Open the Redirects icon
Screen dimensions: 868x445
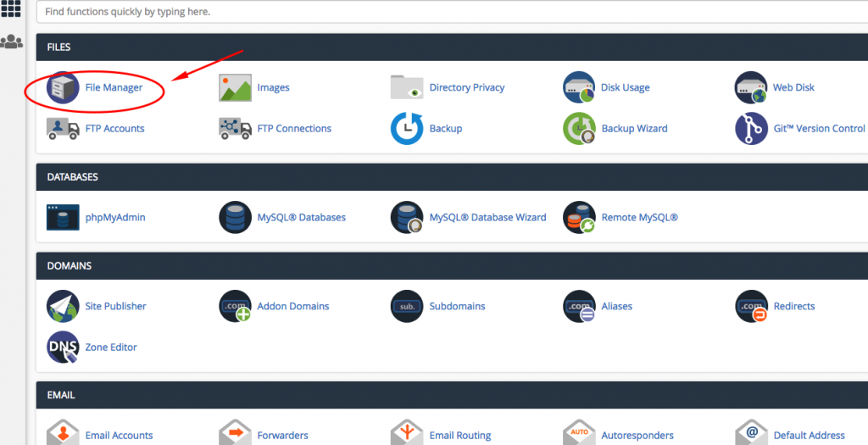click(751, 306)
